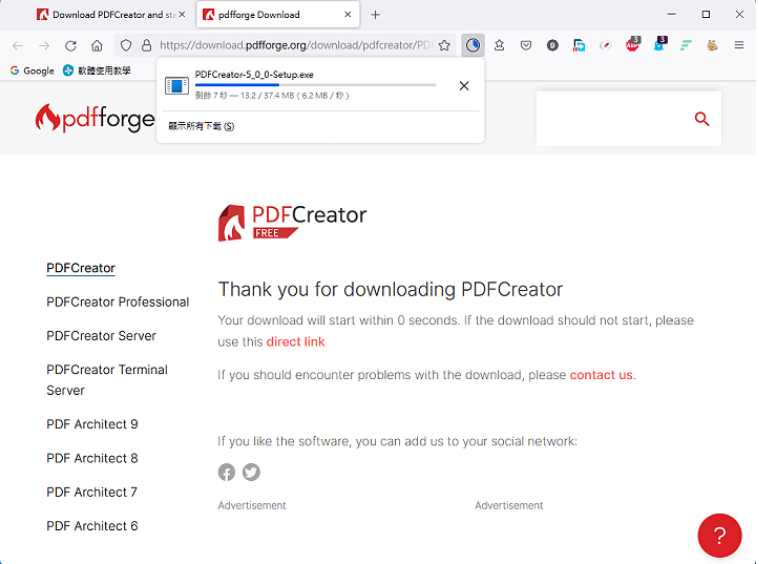Switch to Download PDFCreator tab
The height and width of the screenshot is (564, 759).
(x=106, y=15)
